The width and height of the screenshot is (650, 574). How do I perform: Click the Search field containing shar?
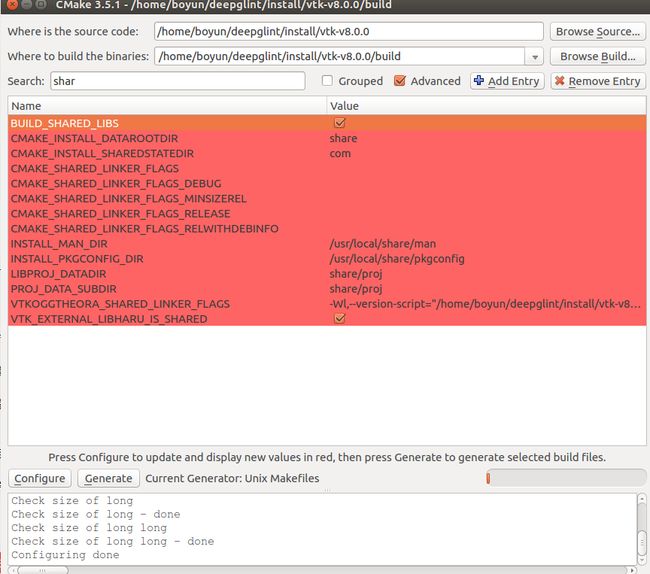click(x=178, y=81)
